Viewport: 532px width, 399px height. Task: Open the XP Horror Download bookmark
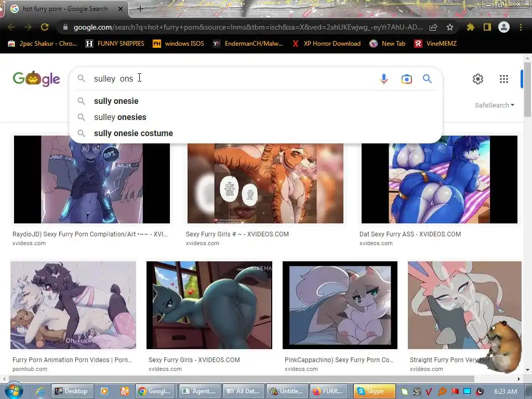click(326, 44)
